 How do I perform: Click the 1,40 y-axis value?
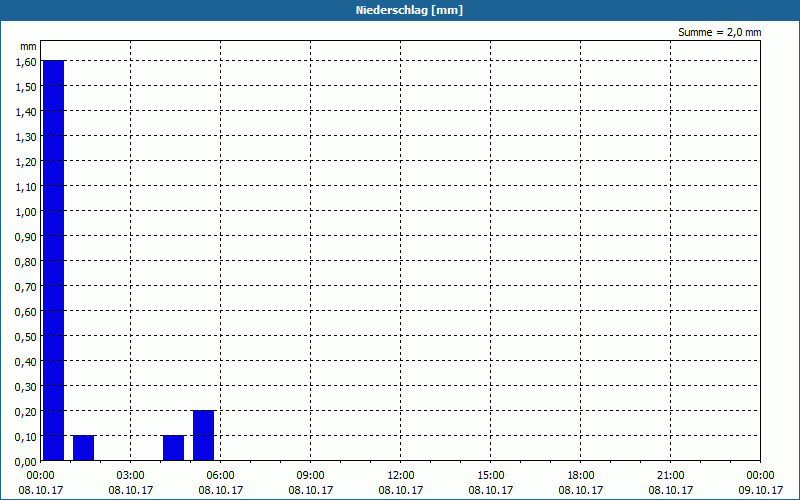26,111
